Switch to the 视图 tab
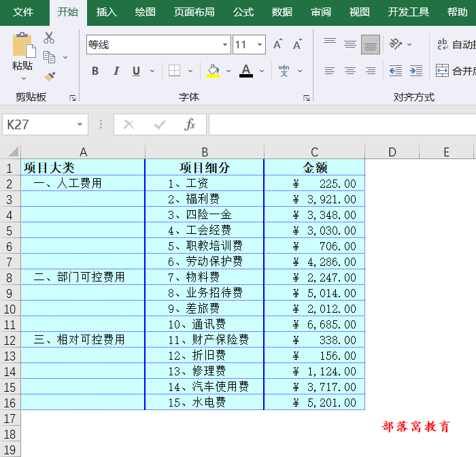 [360, 12]
